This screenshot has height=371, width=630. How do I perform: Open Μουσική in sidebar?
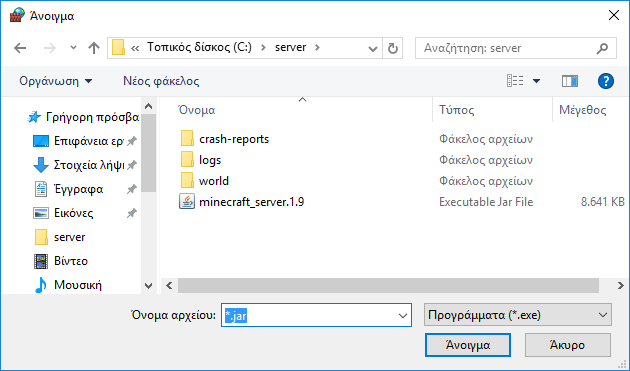[68, 285]
